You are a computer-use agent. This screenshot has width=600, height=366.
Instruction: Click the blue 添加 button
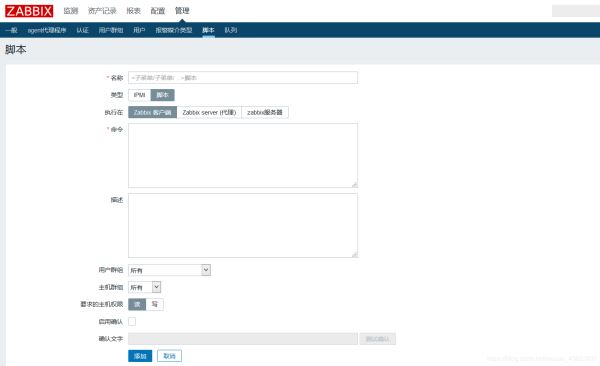tap(140, 356)
